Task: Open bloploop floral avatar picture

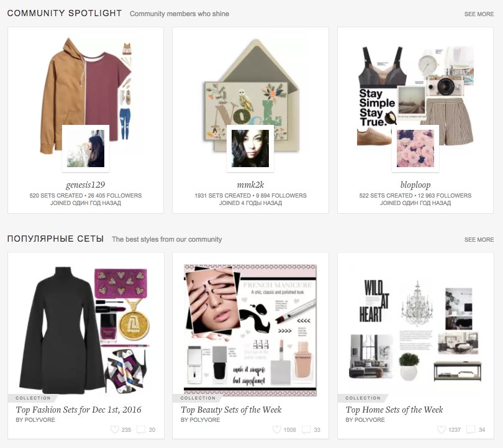Action: [x=415, y=149]
